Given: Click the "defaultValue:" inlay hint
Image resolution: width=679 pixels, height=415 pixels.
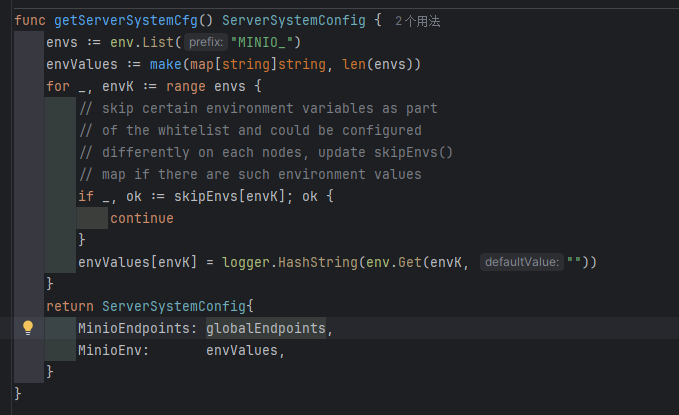Looking at the screenshot, I should click(x=521, y=262).
